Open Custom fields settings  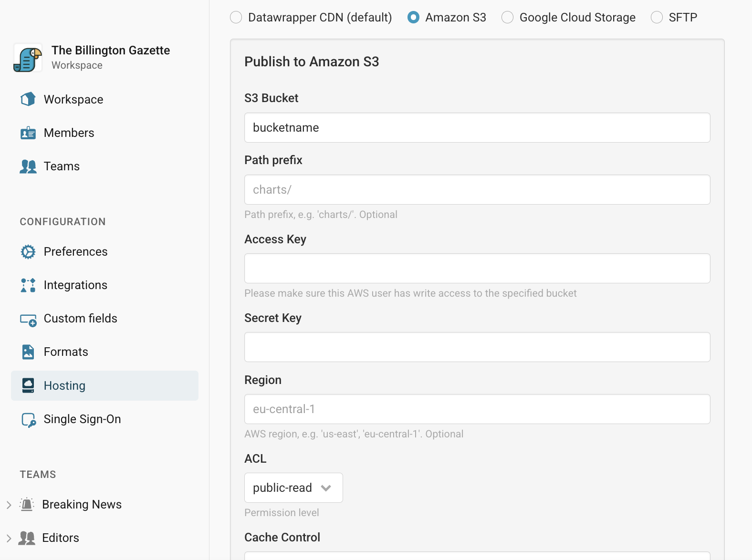[104, 318]
